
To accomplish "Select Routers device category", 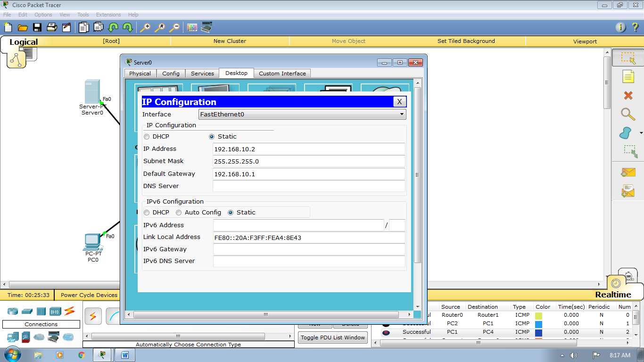I will [12, 311].
